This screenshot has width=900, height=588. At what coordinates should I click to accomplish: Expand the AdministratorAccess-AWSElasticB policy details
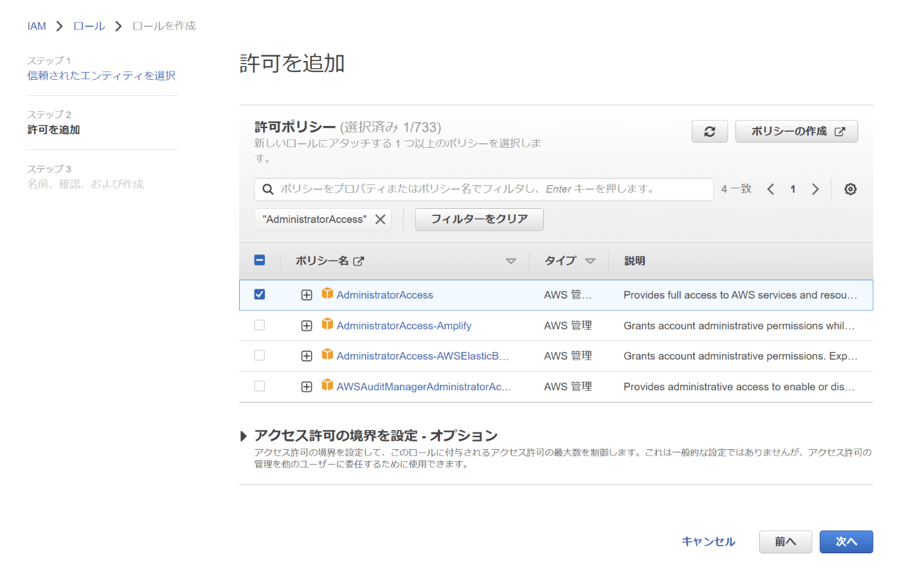307,356
